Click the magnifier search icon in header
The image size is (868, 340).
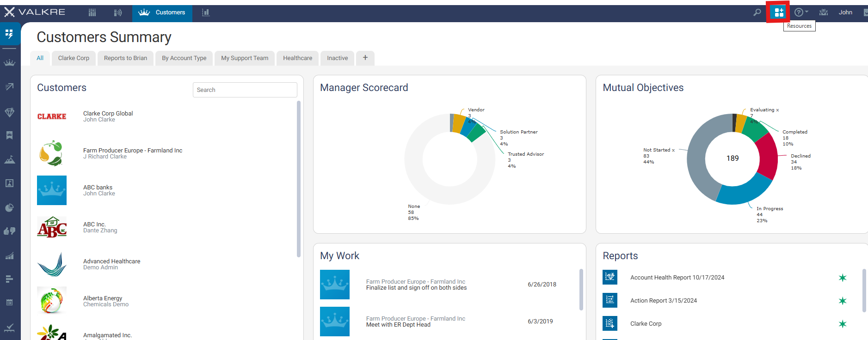coord(757,12)
